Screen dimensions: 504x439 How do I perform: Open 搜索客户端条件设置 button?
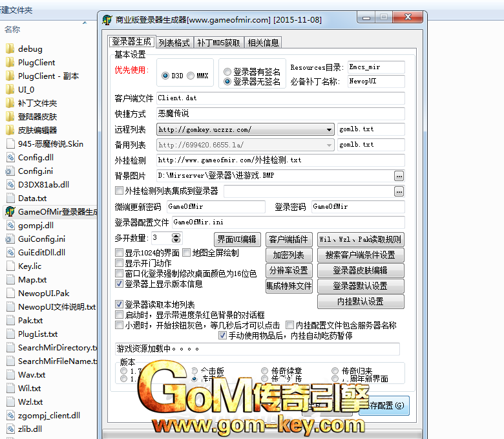pyautogui.click(x=361, y=255)
